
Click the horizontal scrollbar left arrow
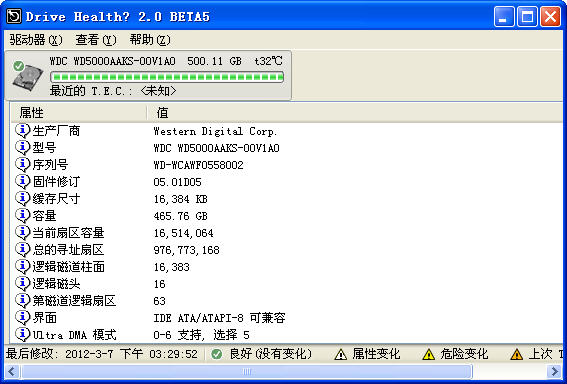(12, 371)
